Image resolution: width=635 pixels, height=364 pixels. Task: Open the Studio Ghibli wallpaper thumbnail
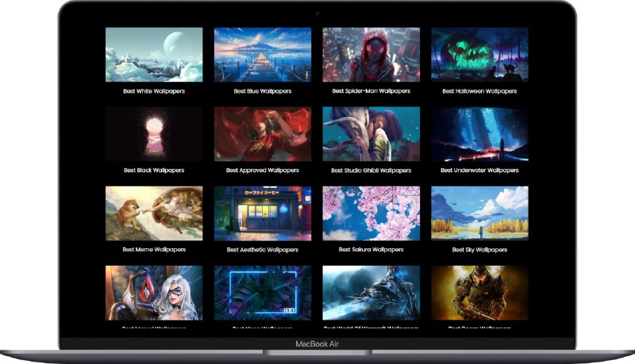click(371, 134)
